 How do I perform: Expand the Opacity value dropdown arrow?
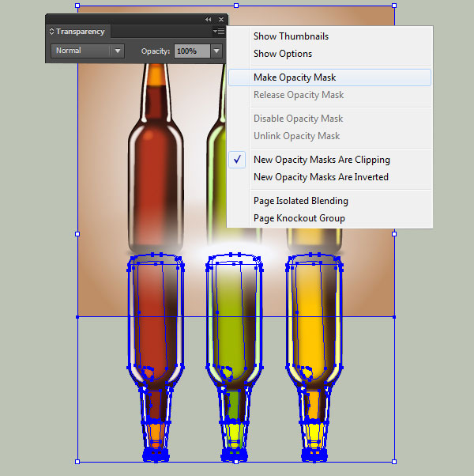[x=216, y=51]
